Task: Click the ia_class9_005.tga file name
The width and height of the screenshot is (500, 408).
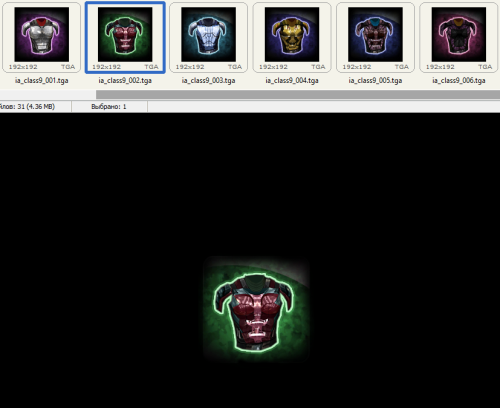Action: click(375, 81)
